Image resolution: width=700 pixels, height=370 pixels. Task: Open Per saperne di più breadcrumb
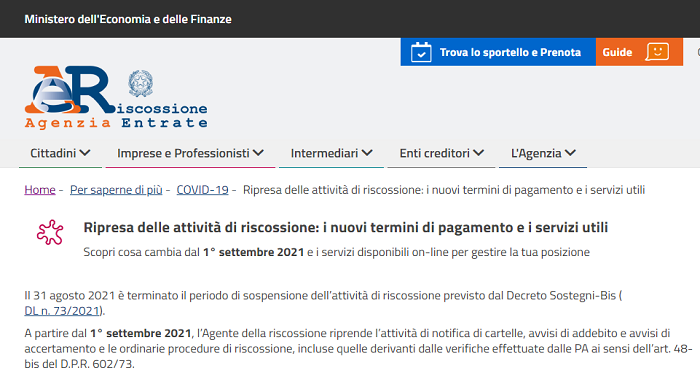[x=116, y=190]
